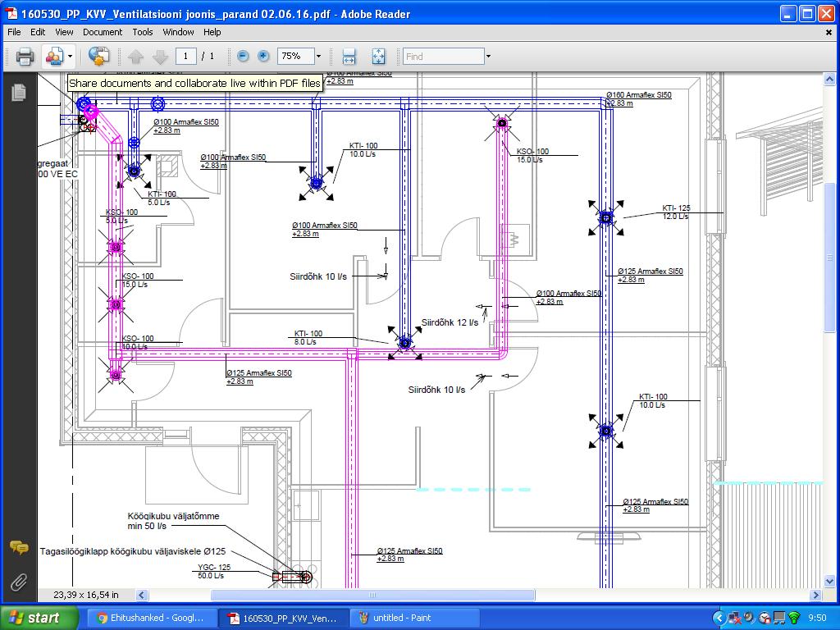Open the Pages panel in sidebar

[18, 94]
